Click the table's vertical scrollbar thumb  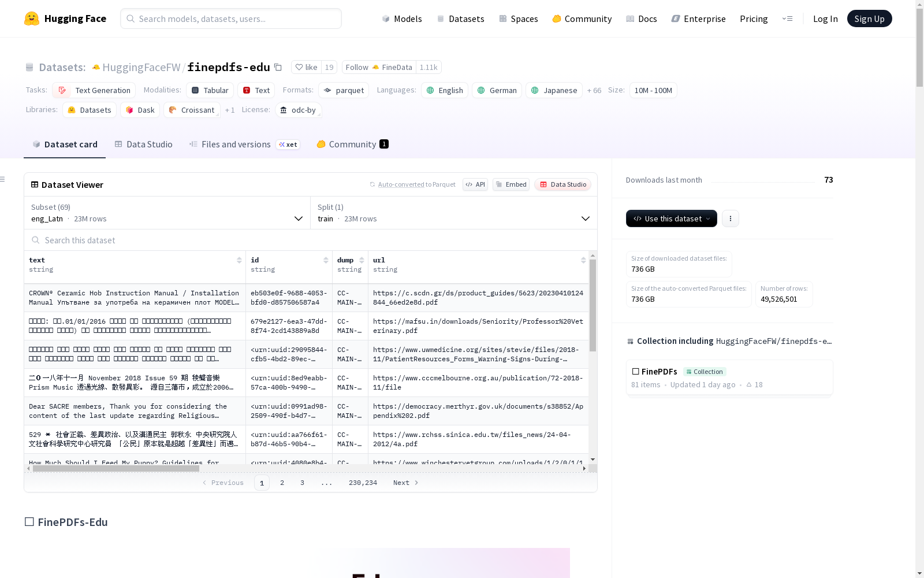(593, 305)
